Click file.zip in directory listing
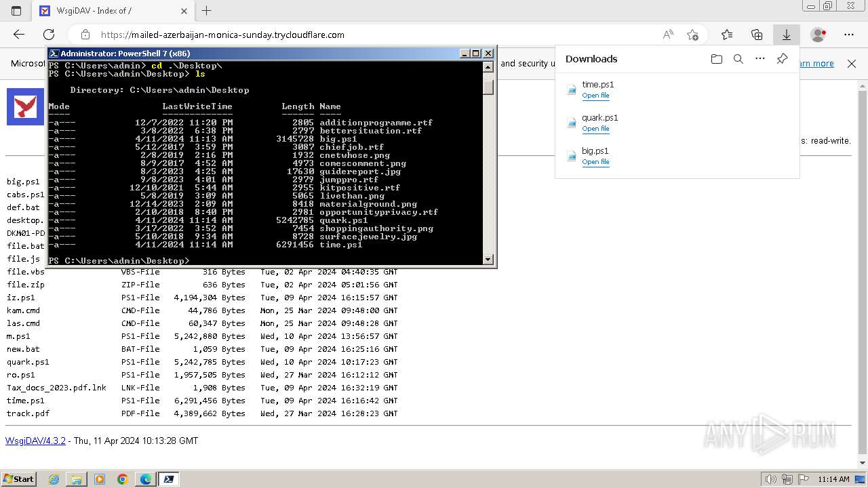 (x=26, y=285)
